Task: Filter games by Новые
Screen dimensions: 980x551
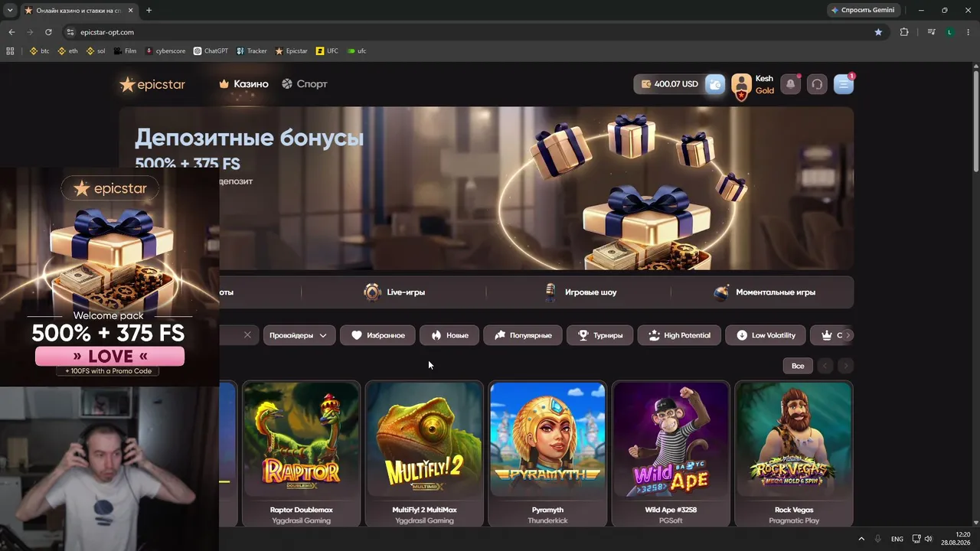Action: [449, 335]
